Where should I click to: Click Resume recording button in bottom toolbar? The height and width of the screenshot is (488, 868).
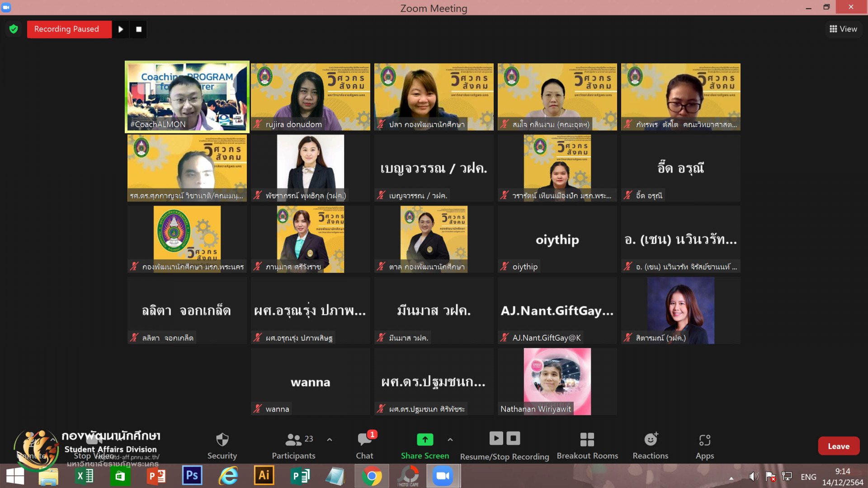(496, 438)
